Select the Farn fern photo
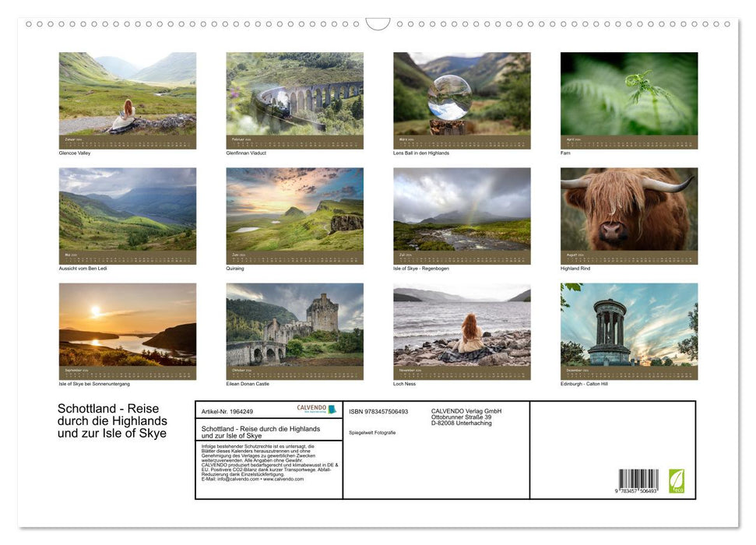The image size is (756, 545). [628, 100]
